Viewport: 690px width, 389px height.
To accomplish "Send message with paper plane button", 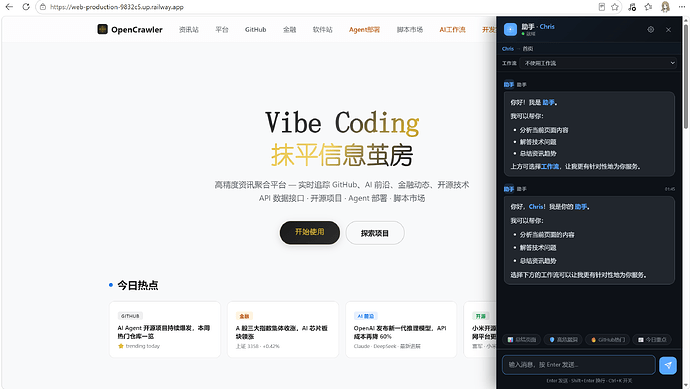I will (x=668, y=365).
